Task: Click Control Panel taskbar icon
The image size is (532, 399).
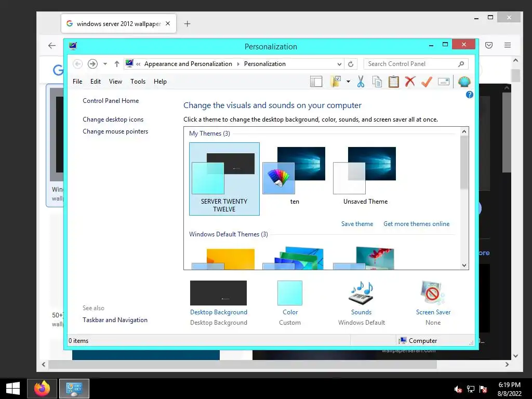Action: point(74,389)
